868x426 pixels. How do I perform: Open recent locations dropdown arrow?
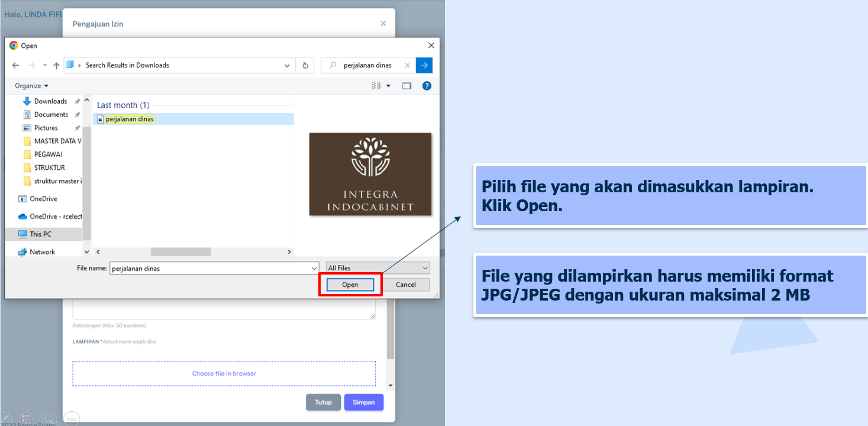pos(45,66)
